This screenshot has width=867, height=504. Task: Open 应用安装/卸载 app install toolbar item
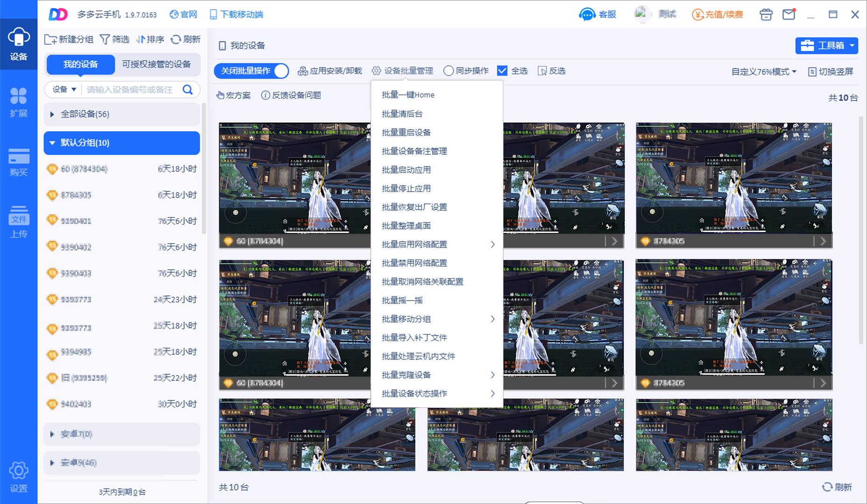tap(330, 71)
